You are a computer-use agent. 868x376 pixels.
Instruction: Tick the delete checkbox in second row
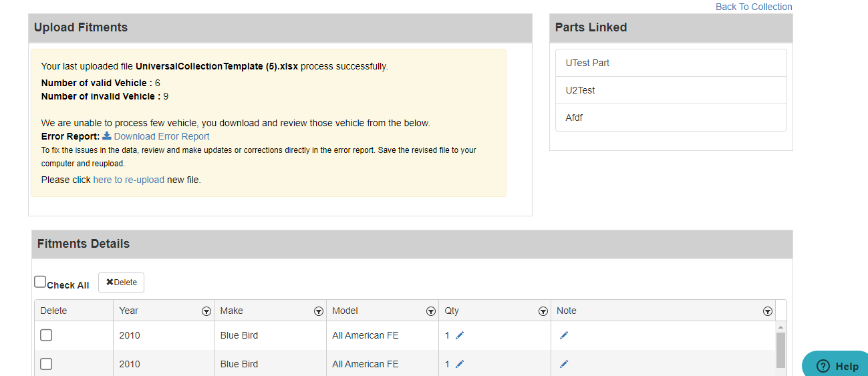(x=46, y=364)
